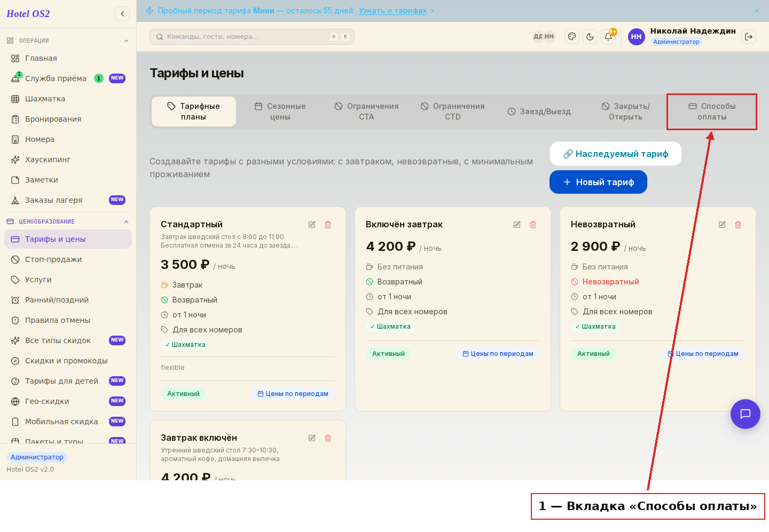The image size is (769, 532).
Task: Select Заезд/Выезд tab
Action: tap(539, 112)
